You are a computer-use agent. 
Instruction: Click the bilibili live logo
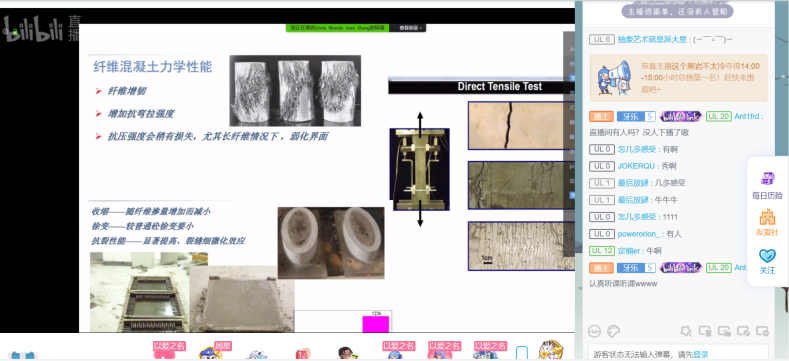coord(41,28)
